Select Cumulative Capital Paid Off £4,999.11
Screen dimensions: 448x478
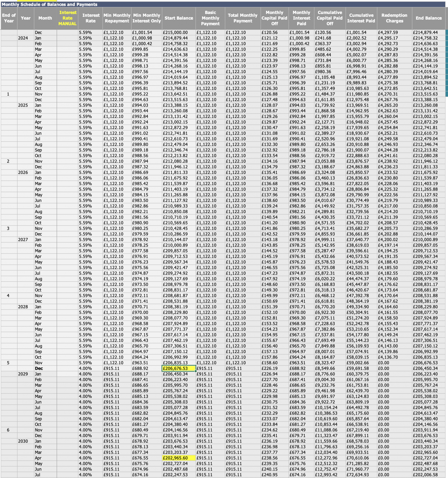coord(330,240)
